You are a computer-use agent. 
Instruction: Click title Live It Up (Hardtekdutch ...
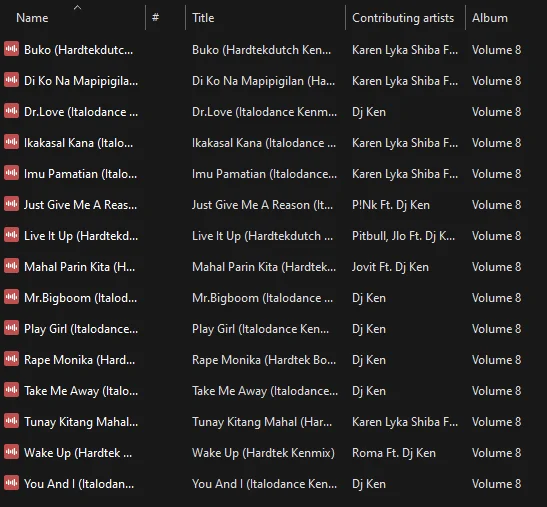click(x=263, y=236)
